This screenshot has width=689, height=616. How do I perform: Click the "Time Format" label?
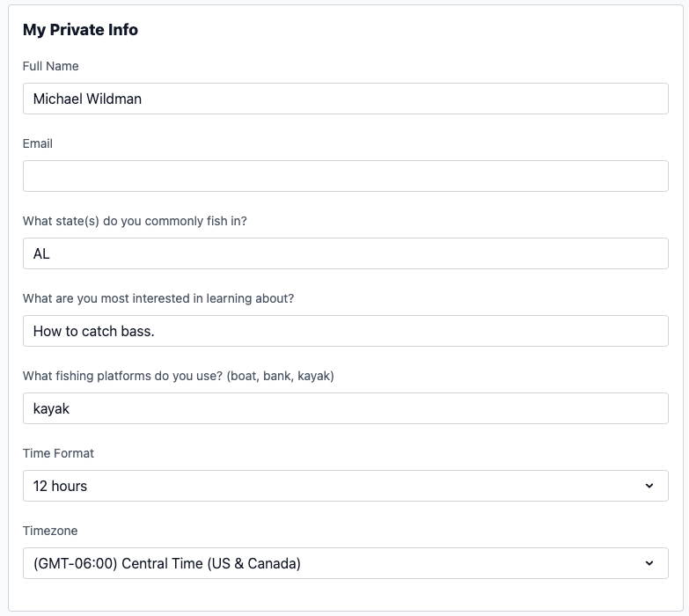point(58,453)
